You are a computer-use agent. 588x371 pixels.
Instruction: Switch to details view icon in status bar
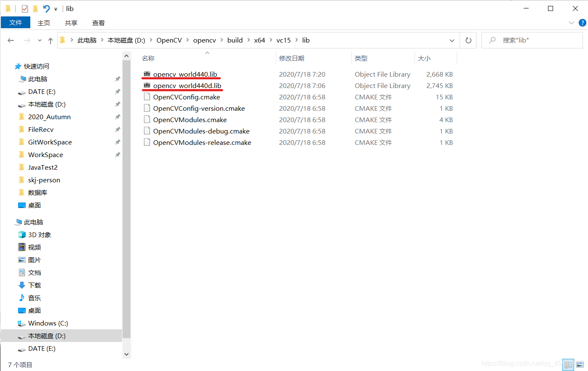[568, 364]
